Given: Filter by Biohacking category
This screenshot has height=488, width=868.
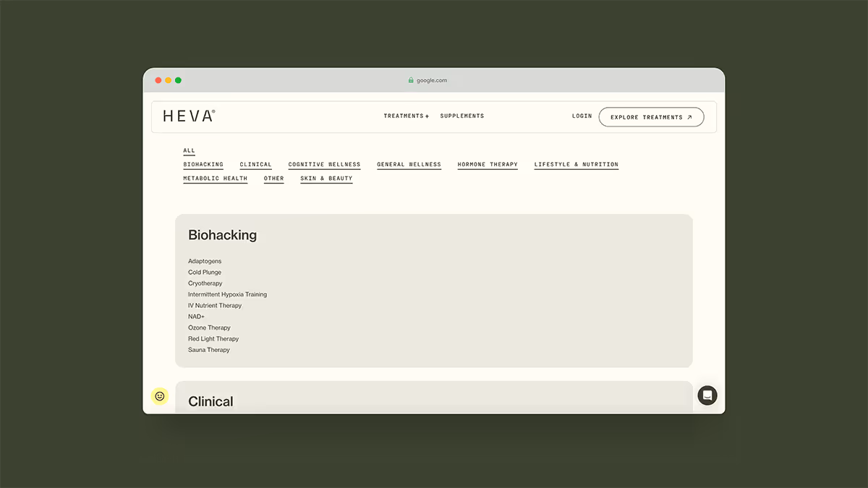Looking at the screenshot, I should pos(203,165).
